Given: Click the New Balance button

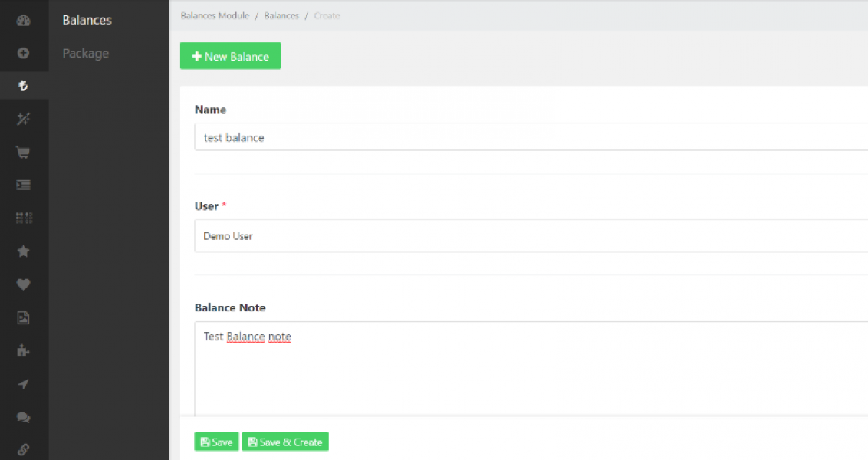Looking at the screenshot, I should (230, 56).
